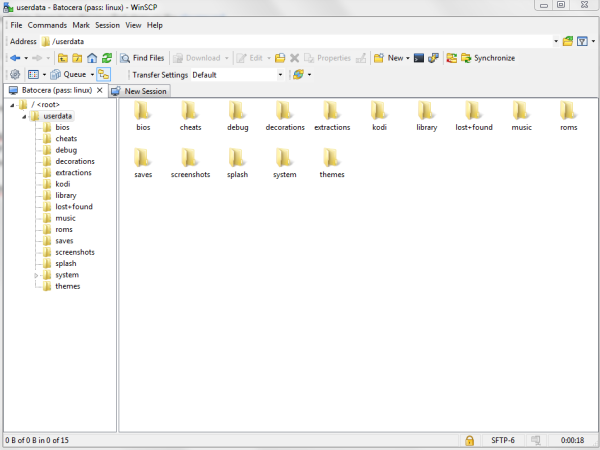Click Find Files
The width and height of the screenshot is (600, 450).
(x=142, y=58)
